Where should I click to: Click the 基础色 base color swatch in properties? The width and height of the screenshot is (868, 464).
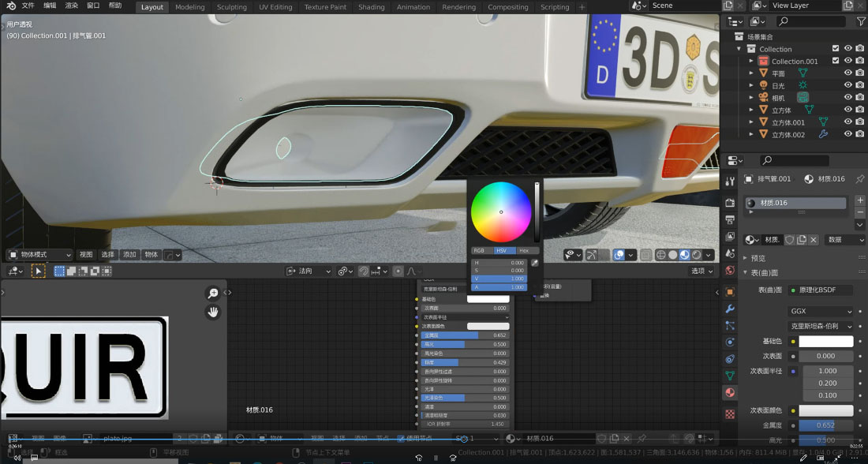(825, 341)
